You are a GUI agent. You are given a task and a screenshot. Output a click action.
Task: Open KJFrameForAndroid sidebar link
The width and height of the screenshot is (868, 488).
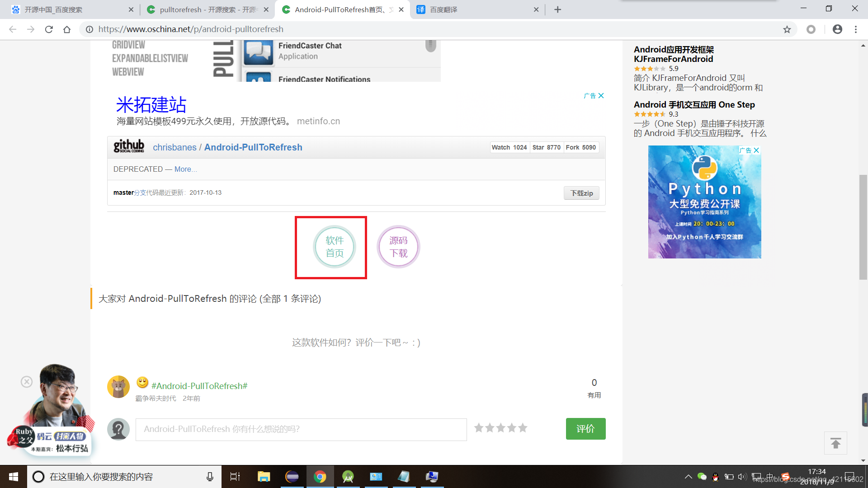coord(674,54)
